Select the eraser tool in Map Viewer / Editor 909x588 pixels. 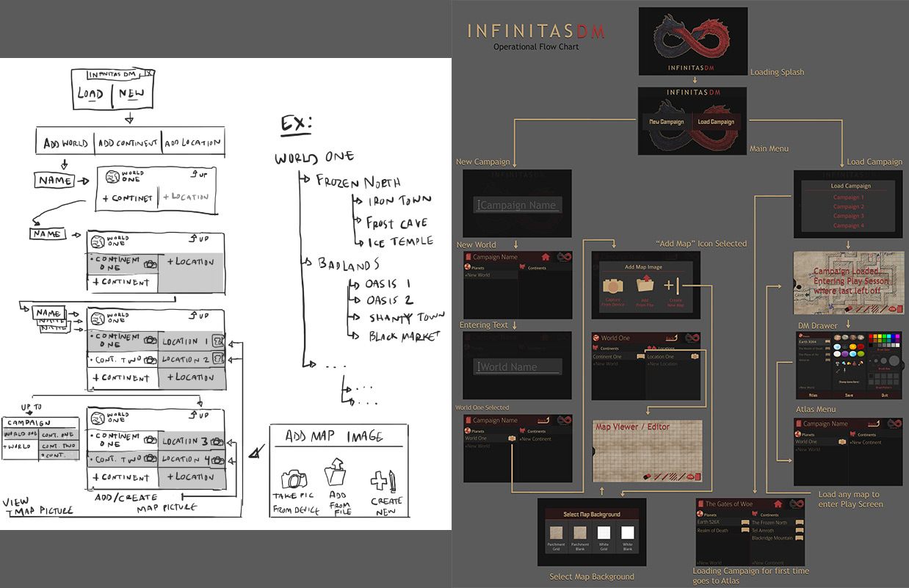(x=646, y=476)
